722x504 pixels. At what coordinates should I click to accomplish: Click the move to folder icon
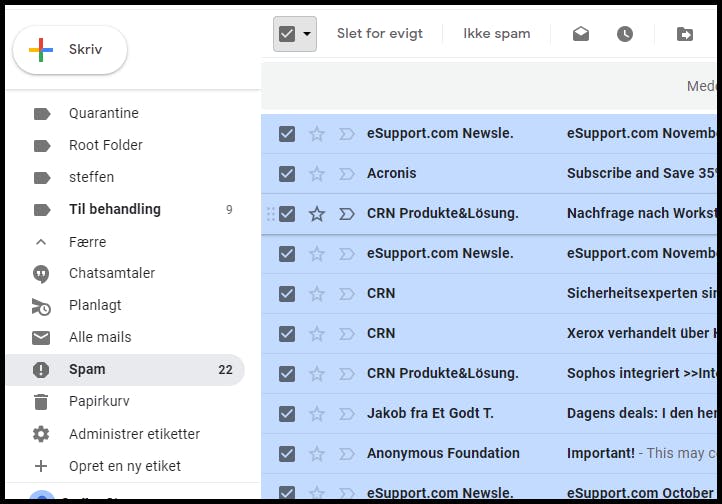(685, 34)
